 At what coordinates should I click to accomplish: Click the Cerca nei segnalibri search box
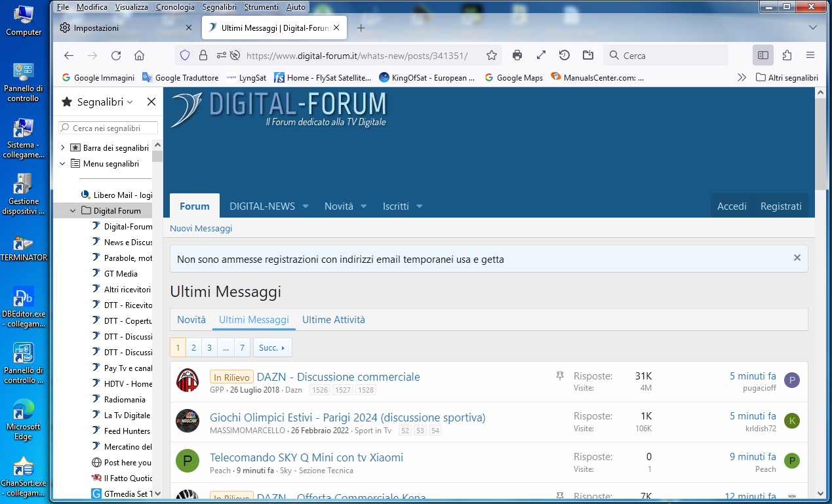108,128
